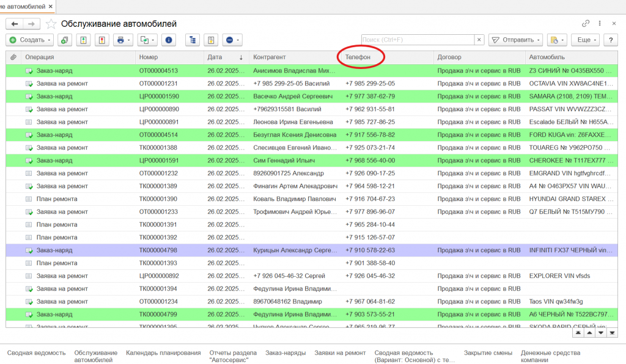Click the get link chain icon
Screen dimensions: 626x364
(x=586, y=23)
